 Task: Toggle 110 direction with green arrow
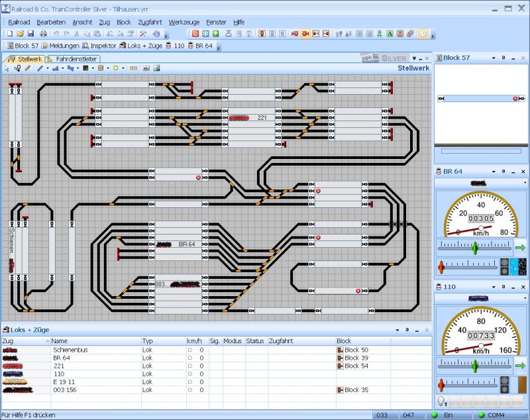point(521,366)
